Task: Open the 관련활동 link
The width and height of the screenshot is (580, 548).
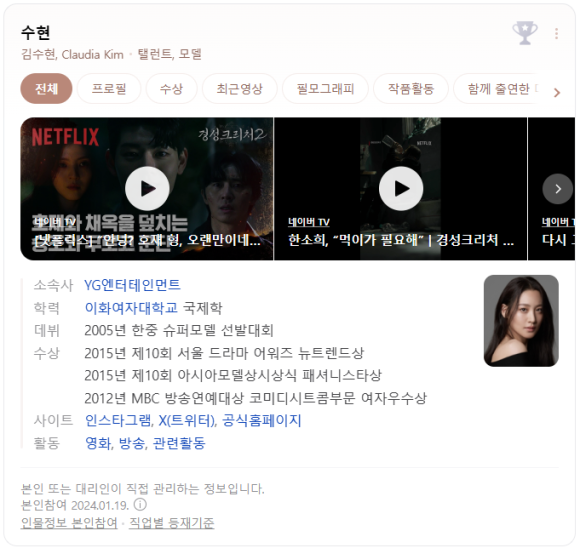Action: 179,443
